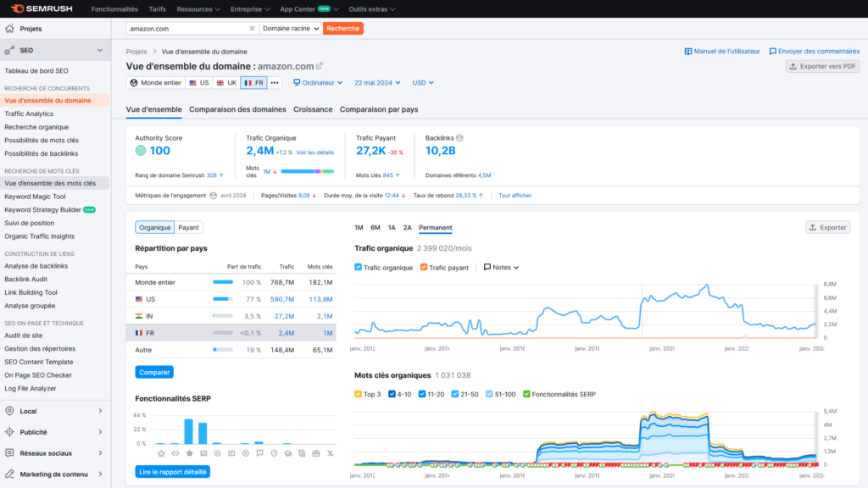Toggle the 4-10 keywords checkbox
Viewport: 868px width, 488px height.
tap(392, 394)
